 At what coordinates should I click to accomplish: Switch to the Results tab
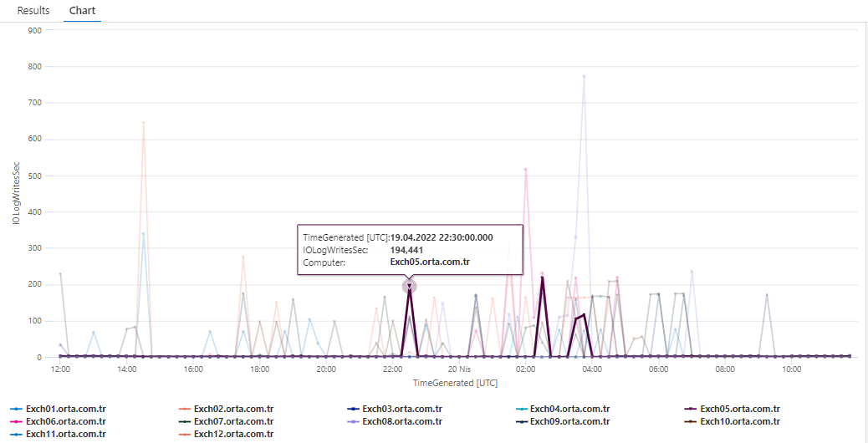click(x=33, y=11)
